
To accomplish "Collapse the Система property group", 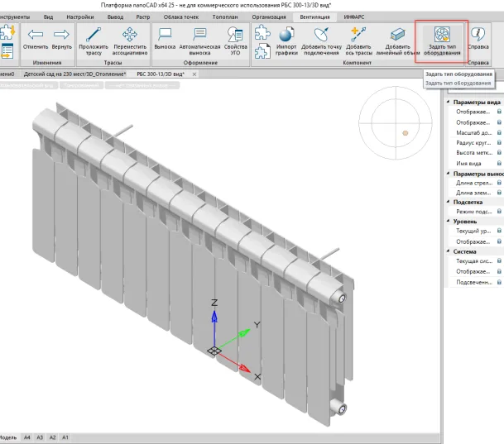I will tap(450, 251).
